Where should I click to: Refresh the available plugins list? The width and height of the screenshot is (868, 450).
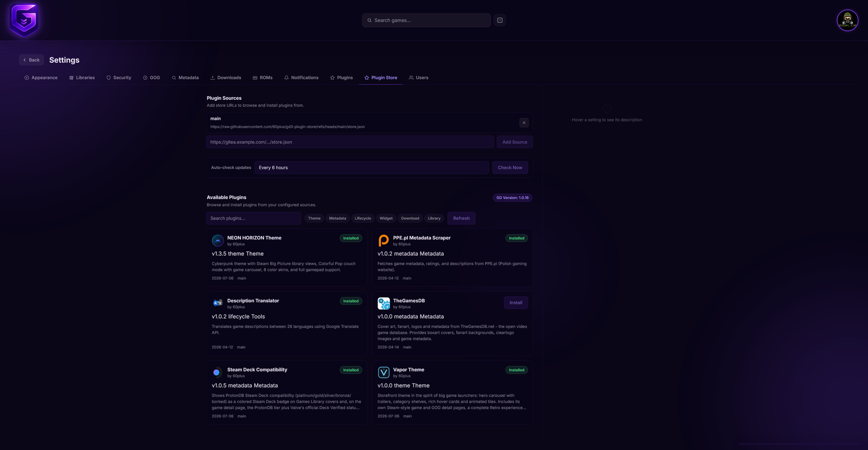461,218
